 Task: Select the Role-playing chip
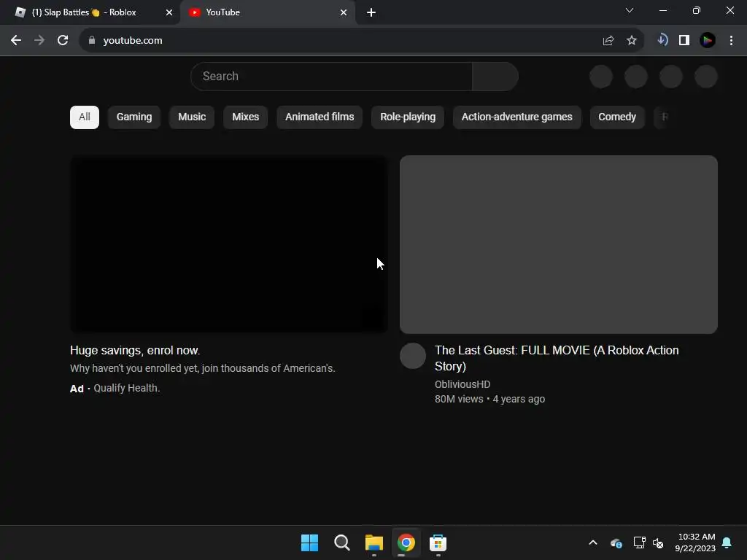408,117
